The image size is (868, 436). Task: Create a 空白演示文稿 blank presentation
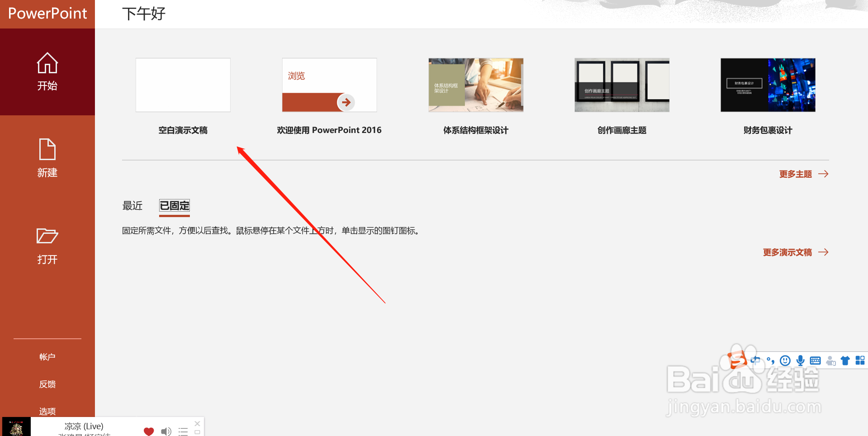(183, 85)
